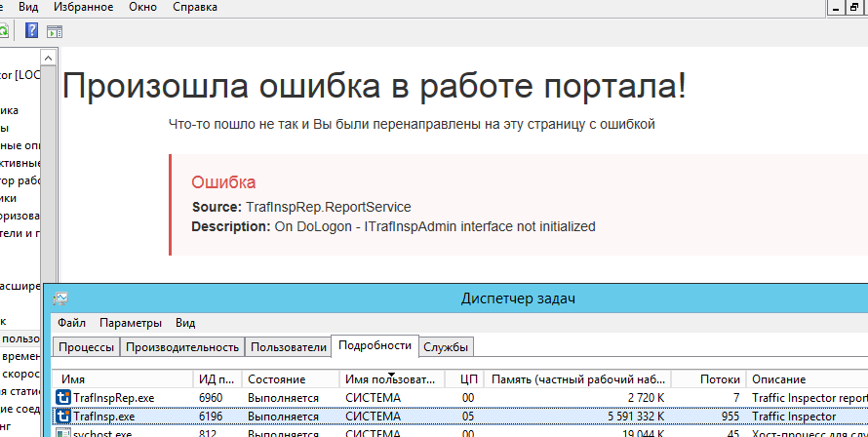Select tree item ending with 'скорос'
The width and height of the screenshot is (868, 437).
[20, 374]
